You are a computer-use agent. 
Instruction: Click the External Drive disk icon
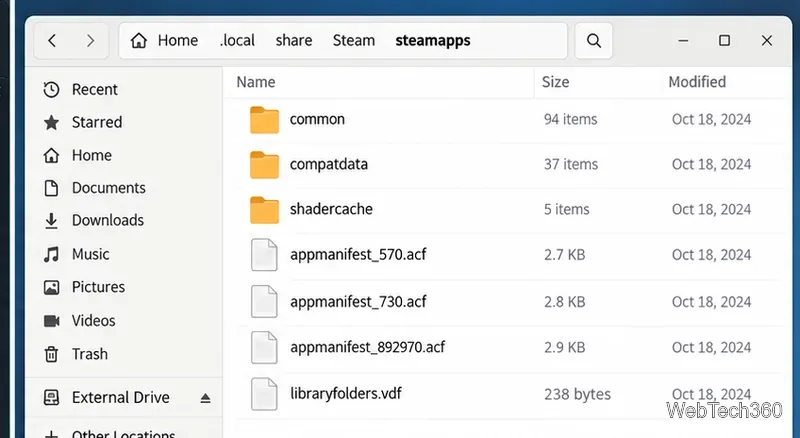tap(51, 397)
